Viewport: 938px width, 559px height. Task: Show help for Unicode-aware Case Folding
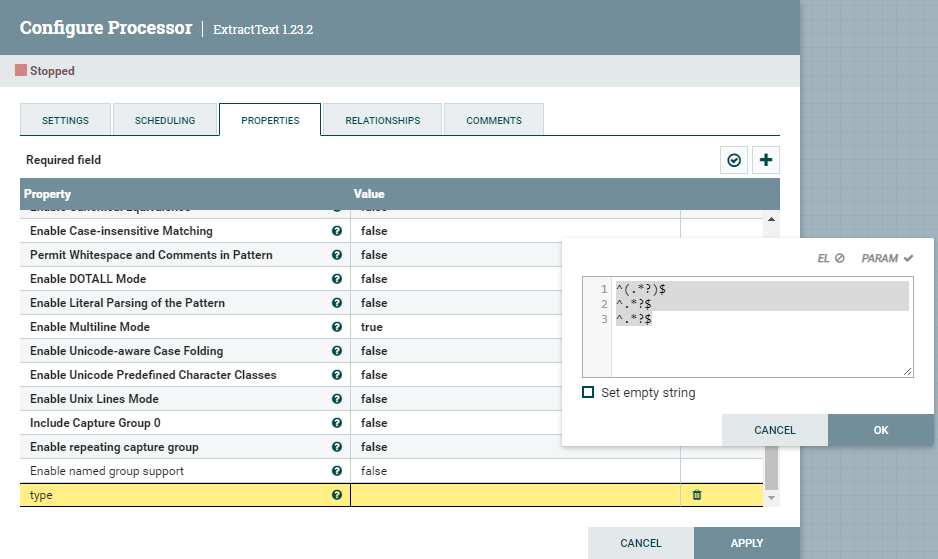[337, 351]
